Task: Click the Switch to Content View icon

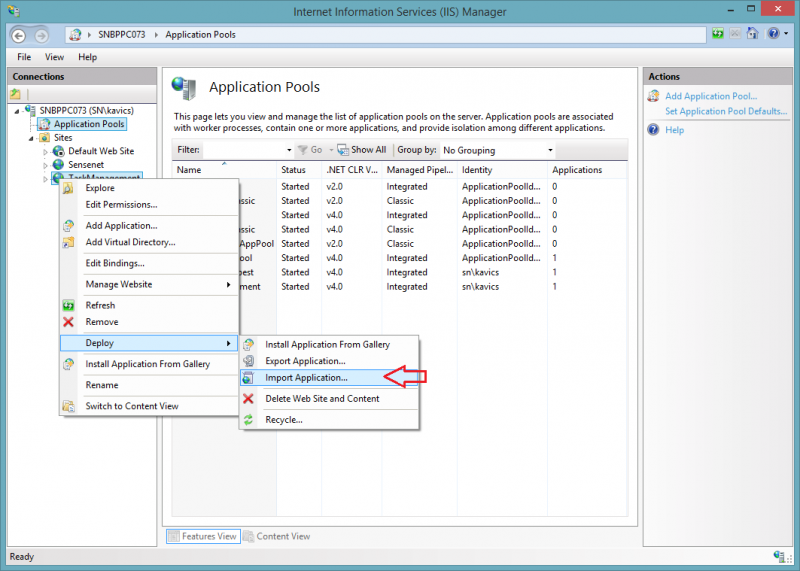Action: [68, 406]
